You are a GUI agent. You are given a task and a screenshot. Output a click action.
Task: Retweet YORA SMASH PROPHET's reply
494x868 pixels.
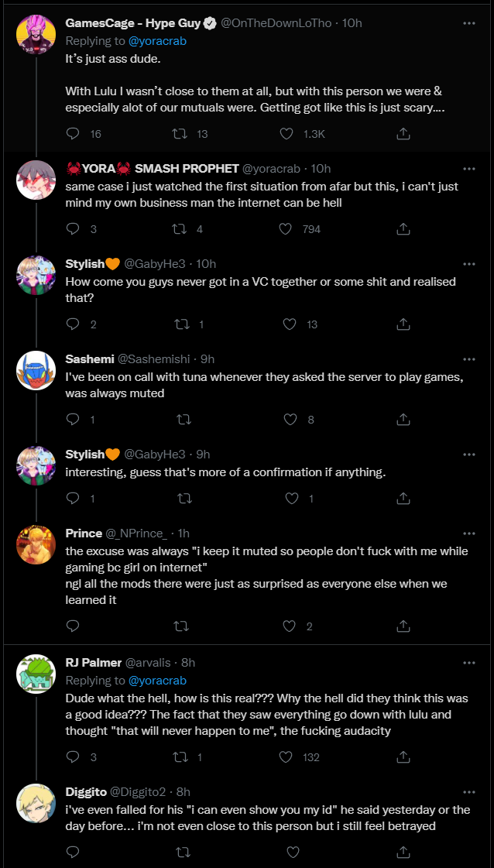180,228
